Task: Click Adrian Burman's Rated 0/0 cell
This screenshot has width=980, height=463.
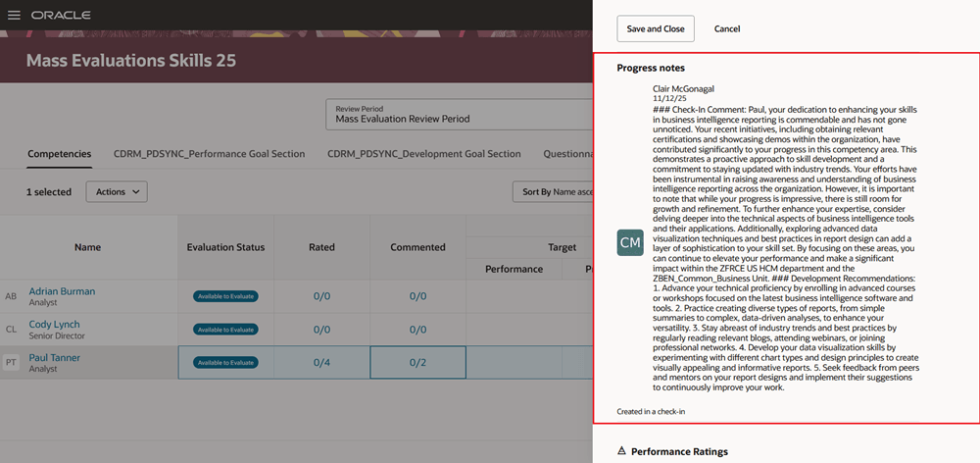Action: [321, 296]
